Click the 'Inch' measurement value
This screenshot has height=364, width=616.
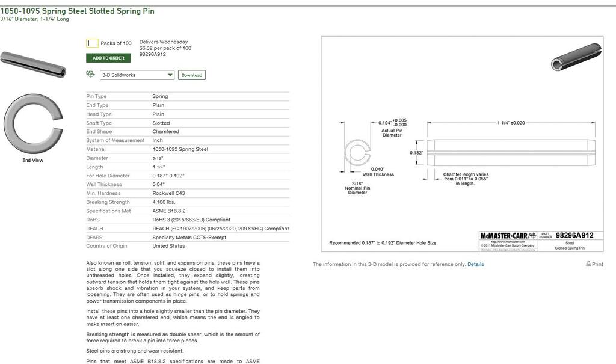[158, 140]
